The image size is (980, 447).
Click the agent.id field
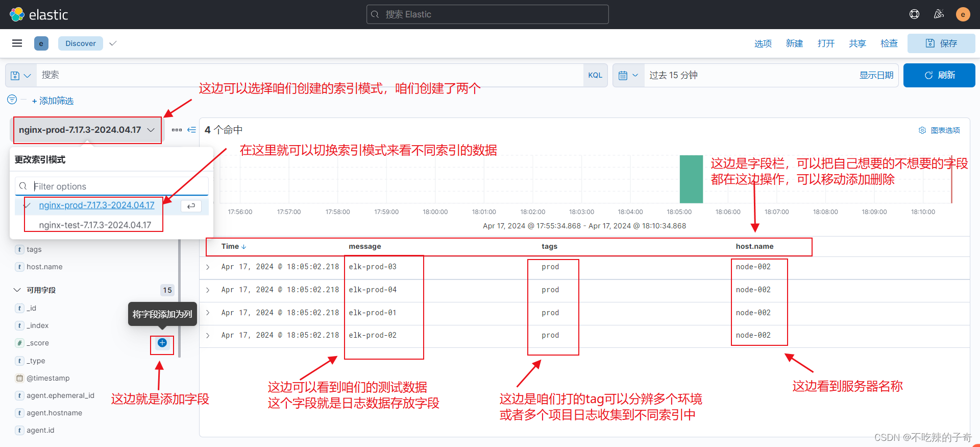[40, 430]
